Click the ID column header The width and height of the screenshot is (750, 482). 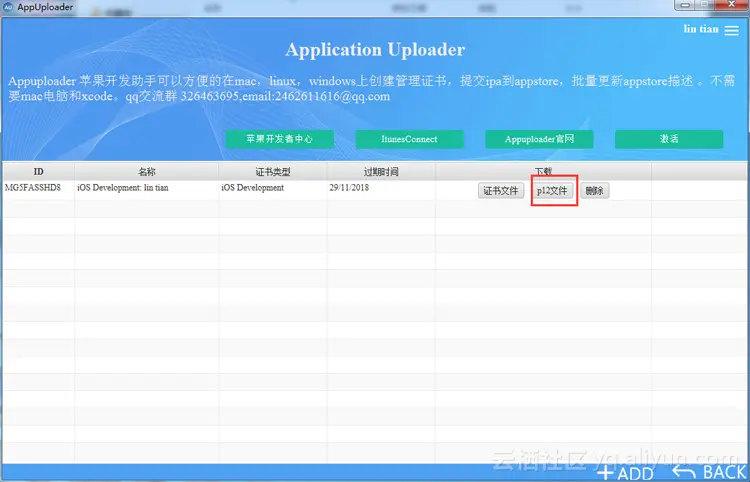tap(38, 172)
